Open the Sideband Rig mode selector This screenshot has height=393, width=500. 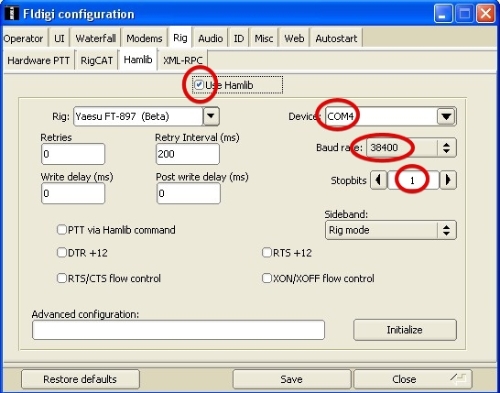click(391, 230)
